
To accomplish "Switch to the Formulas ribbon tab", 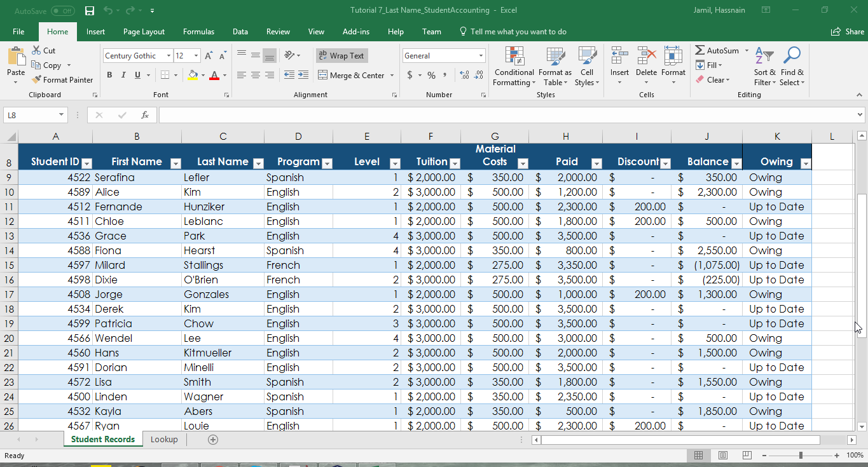I will pyautogui.click(x=198, y=31).
